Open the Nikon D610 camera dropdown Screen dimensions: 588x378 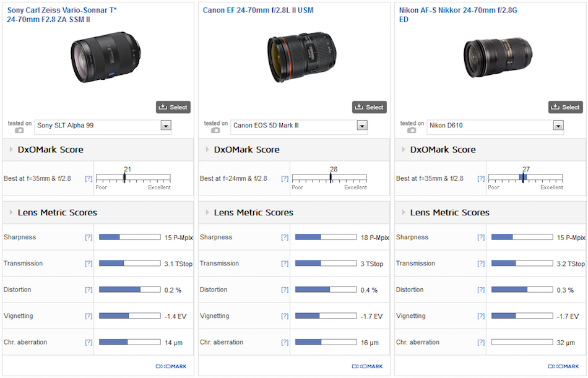(558, 126)
